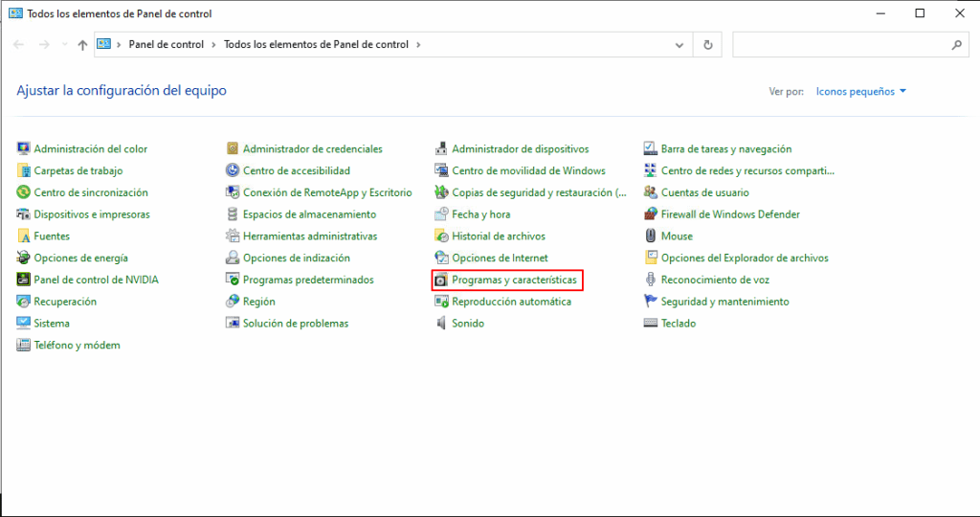The image size is (980, 517).
Task: Open Copias de seguridad y restauración link
Action: click(539, 192)
